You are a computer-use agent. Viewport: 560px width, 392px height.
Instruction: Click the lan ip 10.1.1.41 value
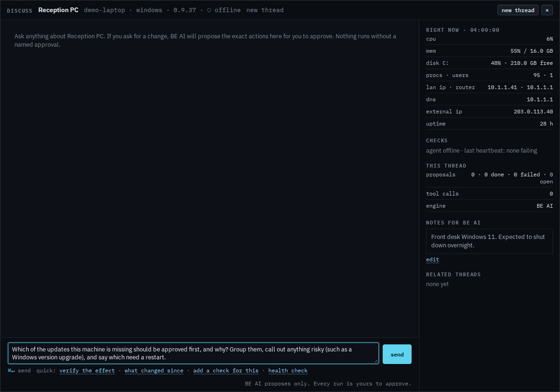tap(502, 87)
